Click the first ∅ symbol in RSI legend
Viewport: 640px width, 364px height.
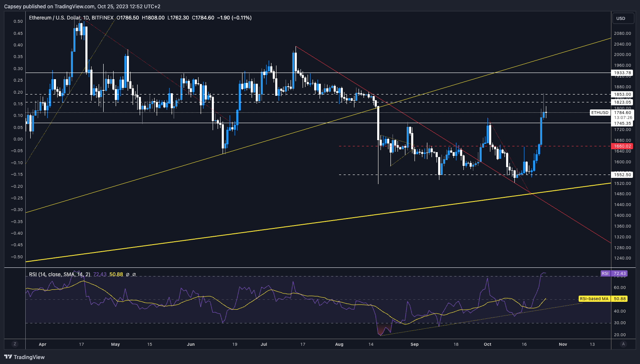pyautogui.click(x=128, y=274)
